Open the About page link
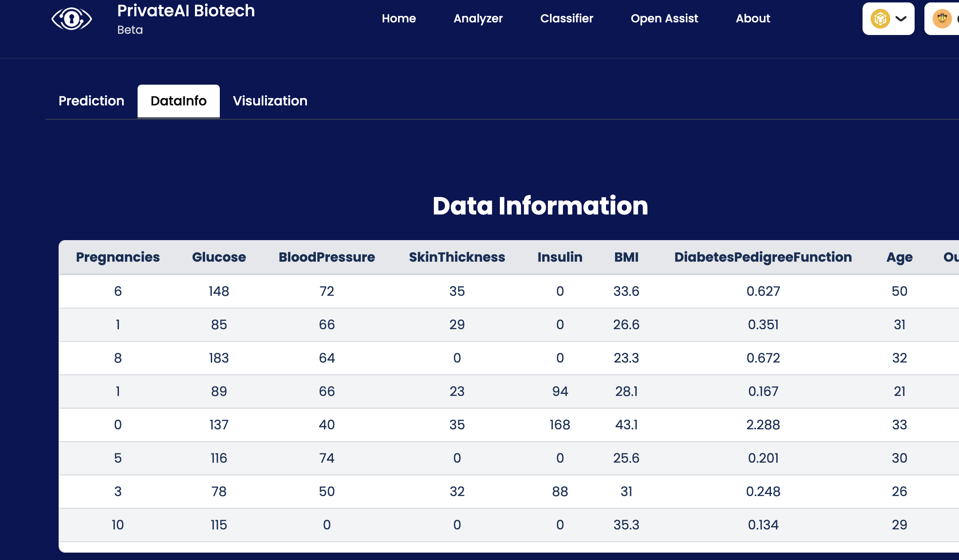The height and width of the screenshot is (560, 959). (753, 18)
